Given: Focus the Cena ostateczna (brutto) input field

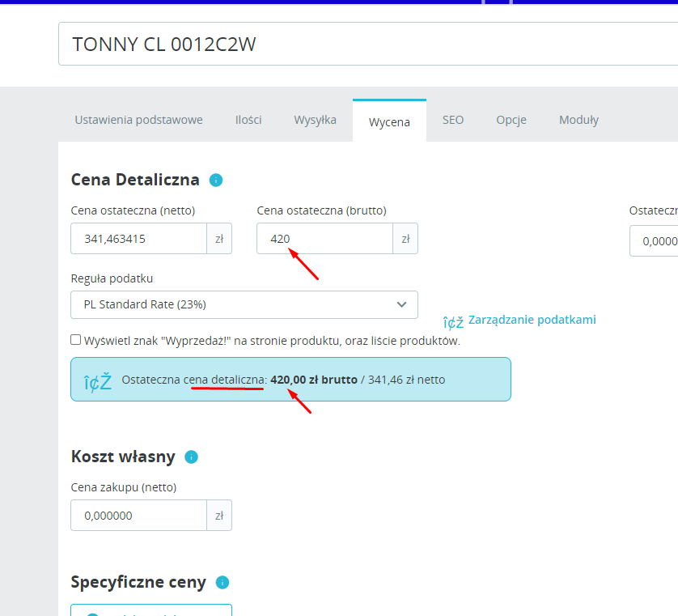Looking at the screenshot, I should [324, 238].
